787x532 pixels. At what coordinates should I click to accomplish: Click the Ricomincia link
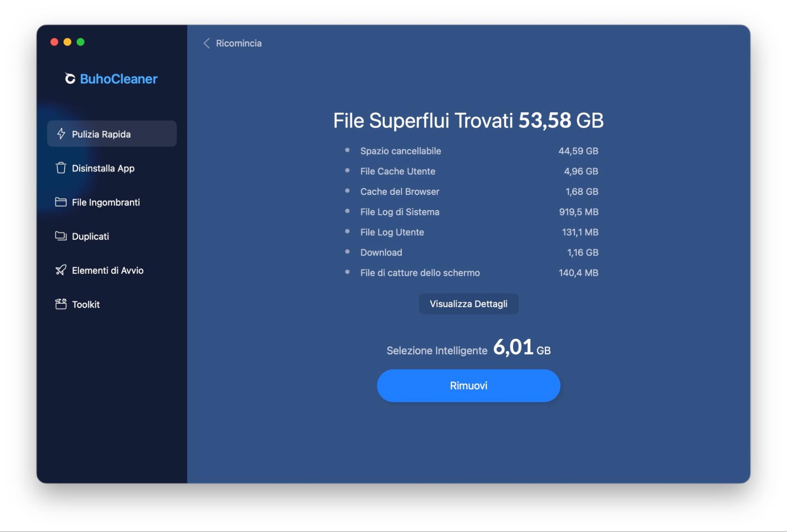point(238,43)
